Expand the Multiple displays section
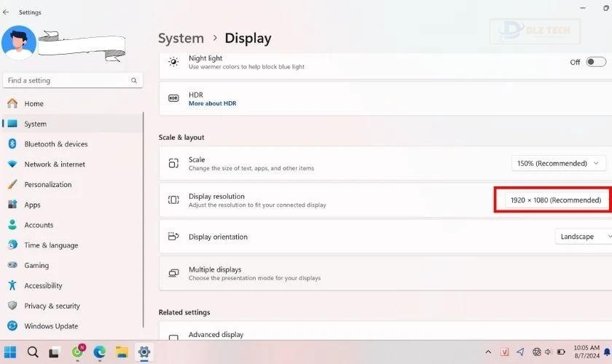This screenshot has height=364, width=612. point(385,274)
